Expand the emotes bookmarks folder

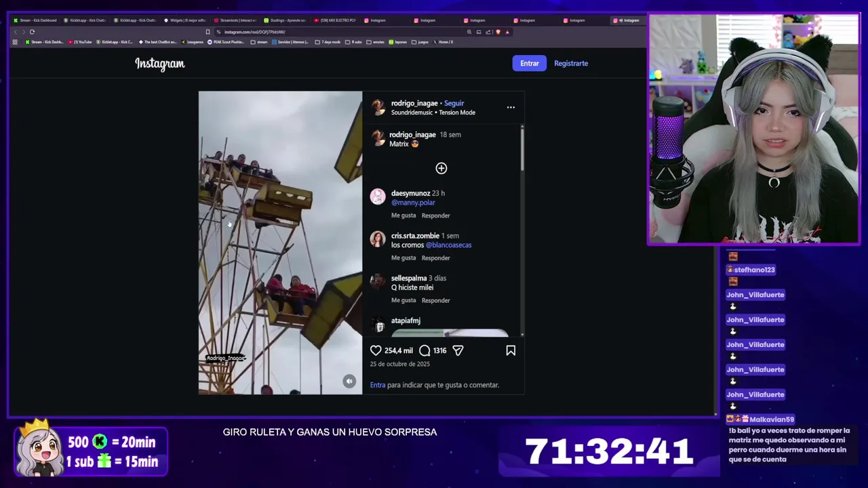[375, 42]
